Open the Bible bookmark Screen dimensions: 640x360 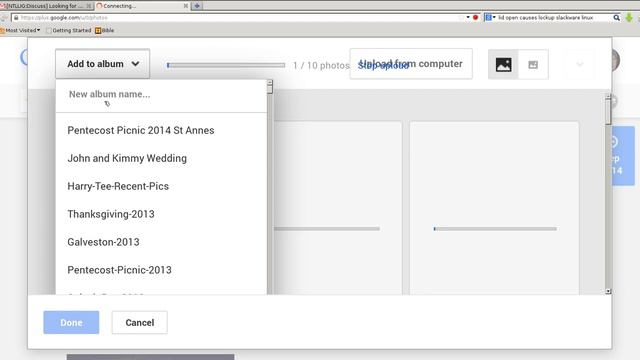(104, 30)
